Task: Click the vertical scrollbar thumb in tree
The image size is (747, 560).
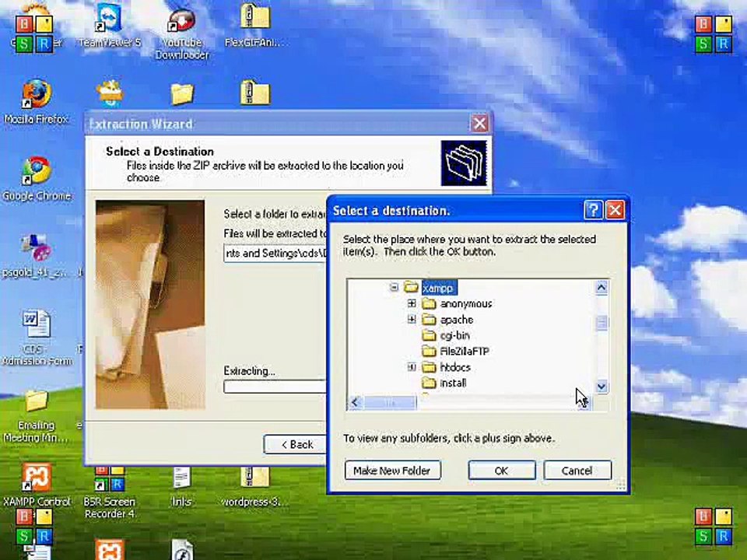Action: 601,322
